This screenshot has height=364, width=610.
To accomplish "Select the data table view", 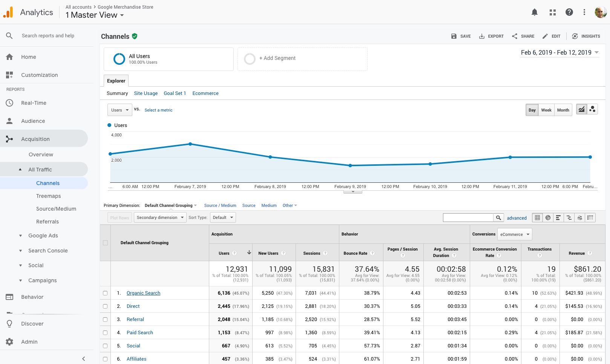I will pos(537,217).
